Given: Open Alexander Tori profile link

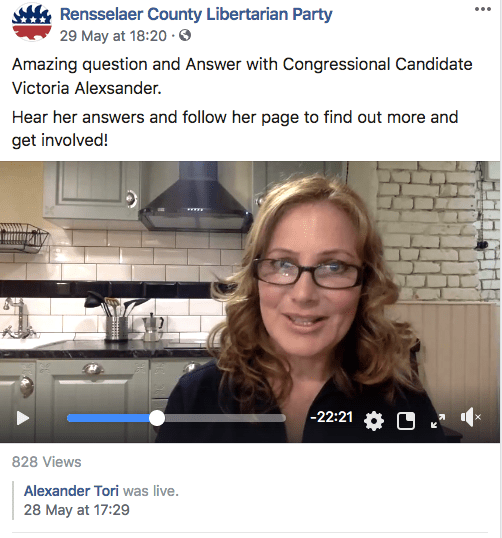Looking at the screenshot, I should (71, 491).
